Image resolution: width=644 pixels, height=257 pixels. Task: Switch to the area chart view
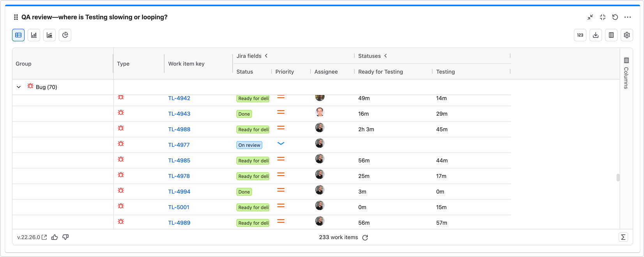tap(49, 35)
